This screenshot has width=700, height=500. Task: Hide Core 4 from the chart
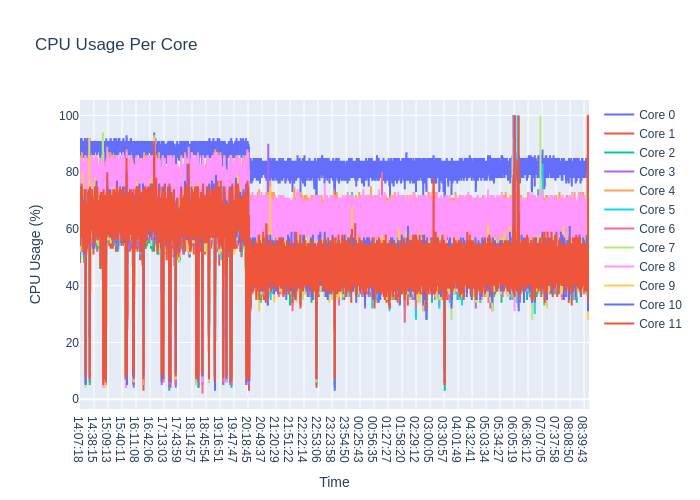coord(654,191)
